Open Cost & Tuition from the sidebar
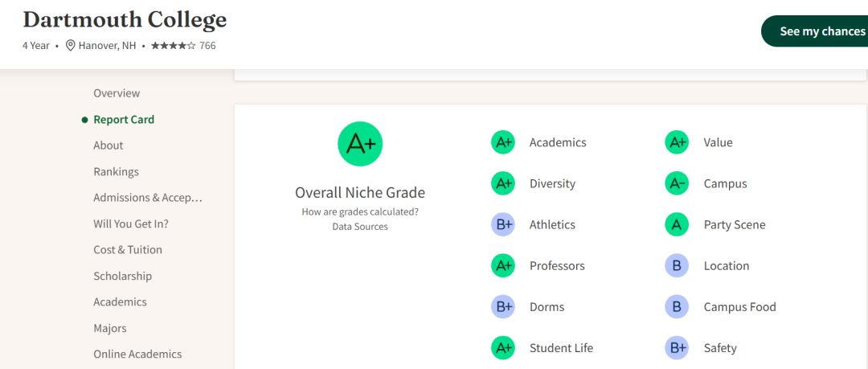This screenshot has height=369, width=868. coord(128,250)
